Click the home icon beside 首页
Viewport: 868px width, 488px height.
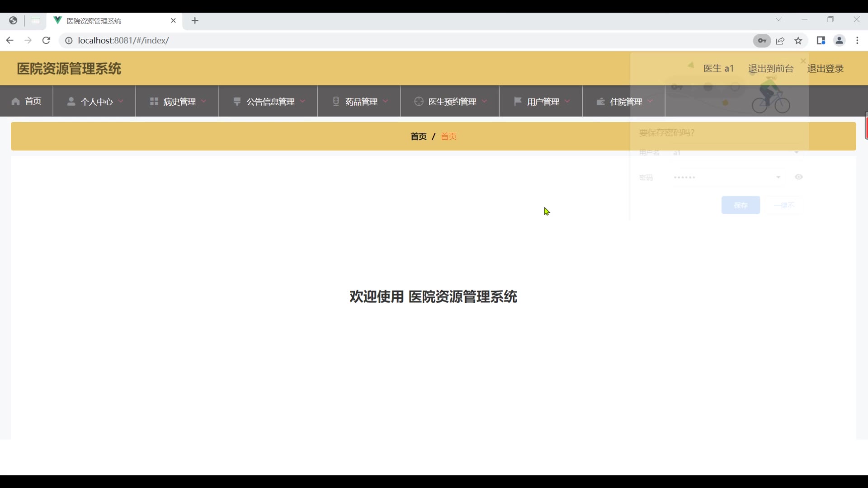click(x=16, y=102)
